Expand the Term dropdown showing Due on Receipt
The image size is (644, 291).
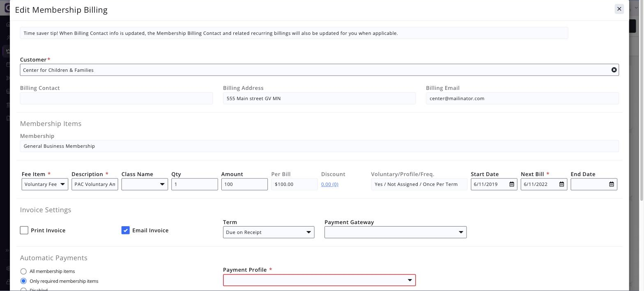tap(269, 232)
